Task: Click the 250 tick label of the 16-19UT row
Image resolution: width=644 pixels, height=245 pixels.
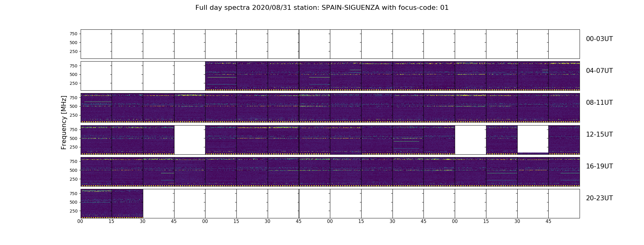Action: (x=74, y=179)
